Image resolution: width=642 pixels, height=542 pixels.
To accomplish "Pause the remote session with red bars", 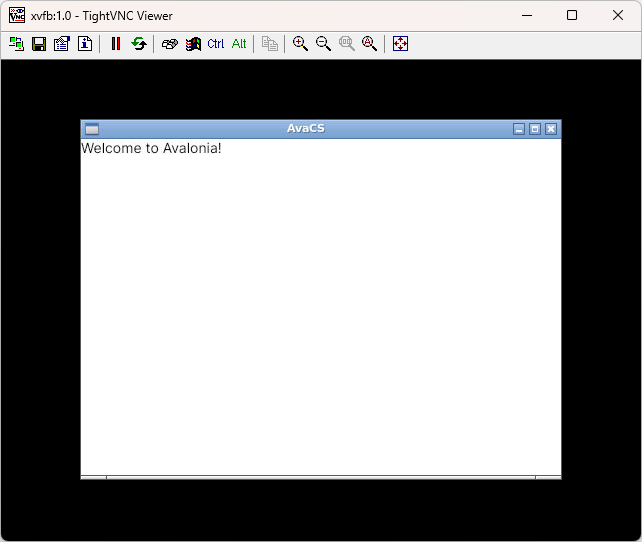I will point(116,43).
